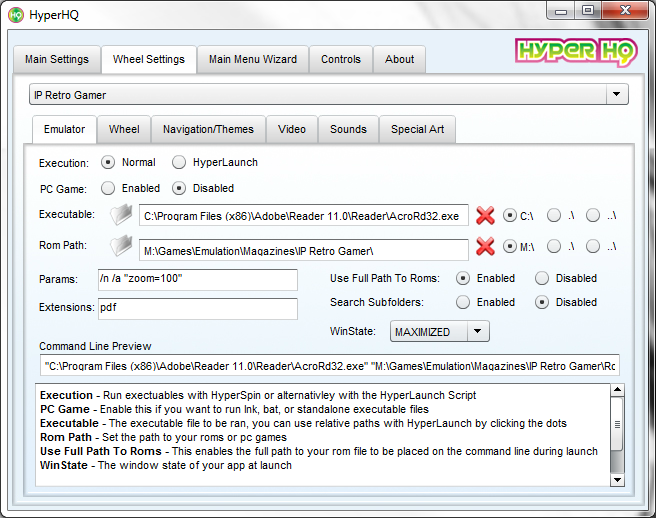Image resolution: width=656 pixels, height=518 pixels.
Task: Close the HyperHQ window
Action: pyautogui.click(x=625, y=11)
